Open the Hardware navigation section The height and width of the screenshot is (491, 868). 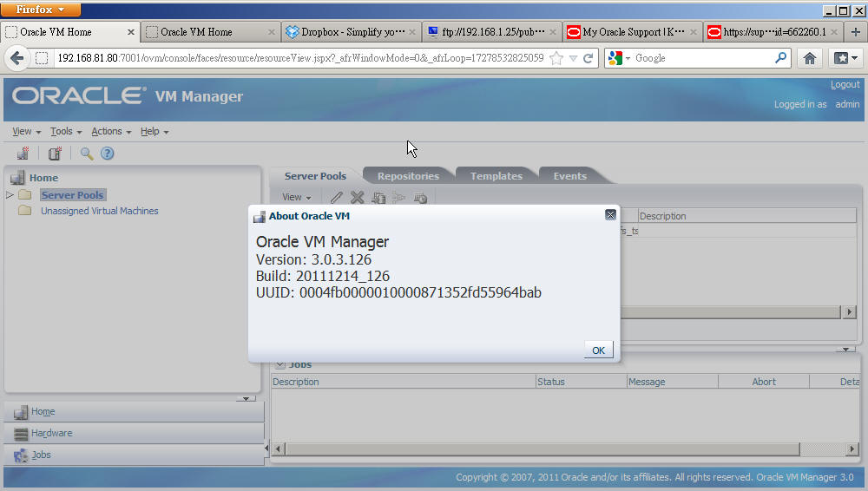[x=135, y=434]
